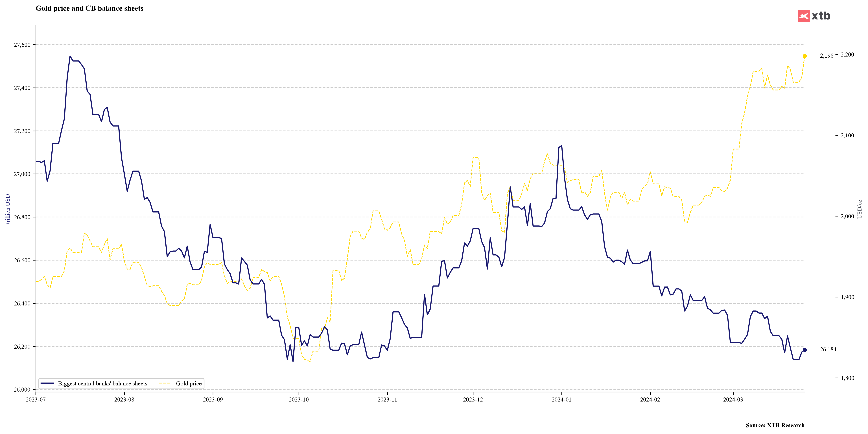Click the 26,000 left axis label
This screenshot has height=434, width=868.
(22, 389)
